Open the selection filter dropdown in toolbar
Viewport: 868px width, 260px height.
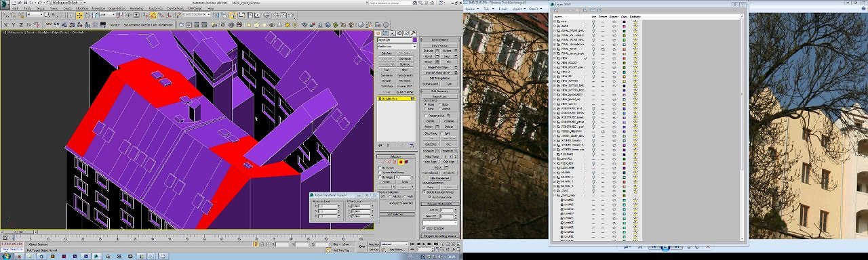pos(35,14)
